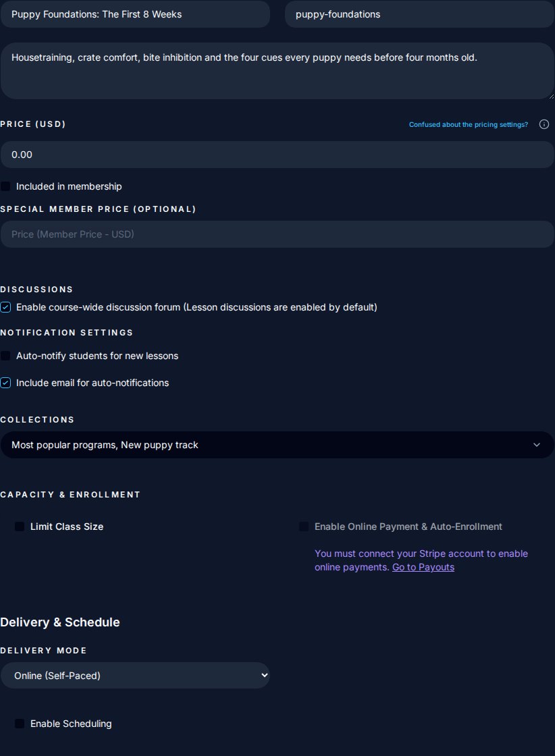Edit the course title Puppy Foundations field
Image resolution: width=555 pixels, height=756 pixels.
tap(135, 14)
